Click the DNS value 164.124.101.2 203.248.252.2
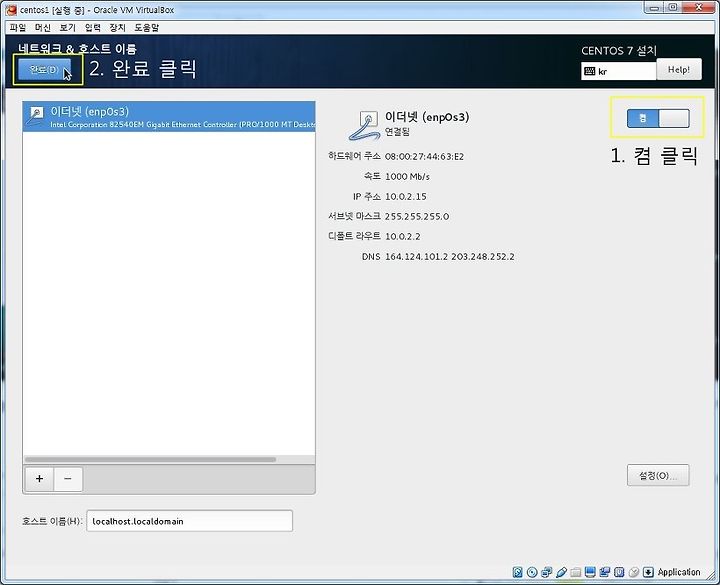 click(x=450, y=257)
